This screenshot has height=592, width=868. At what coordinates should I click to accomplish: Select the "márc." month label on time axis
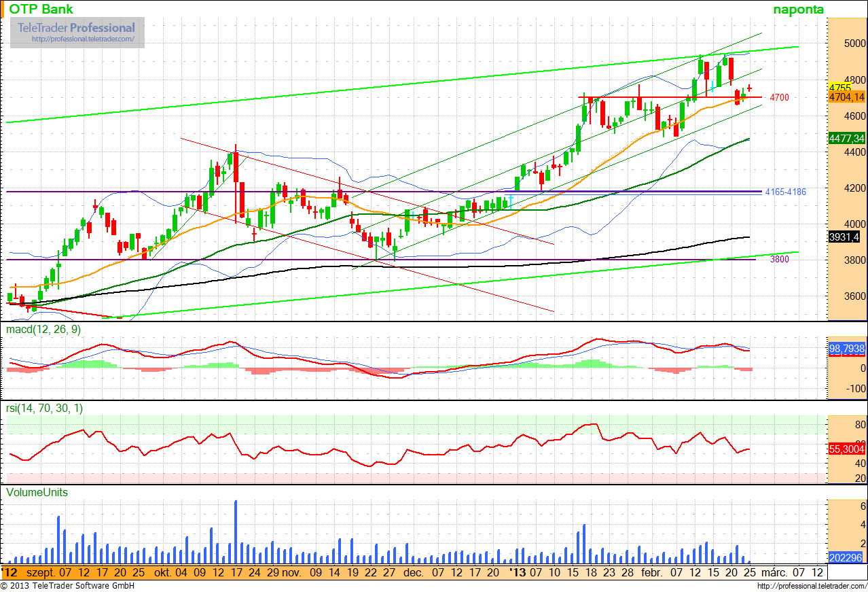(774, 572)
